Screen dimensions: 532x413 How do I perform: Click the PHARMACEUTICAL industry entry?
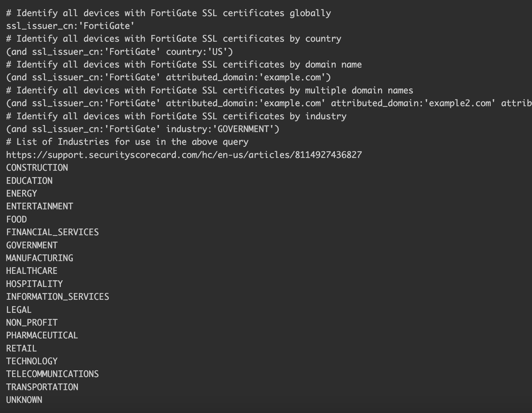[x=42, y=335]
